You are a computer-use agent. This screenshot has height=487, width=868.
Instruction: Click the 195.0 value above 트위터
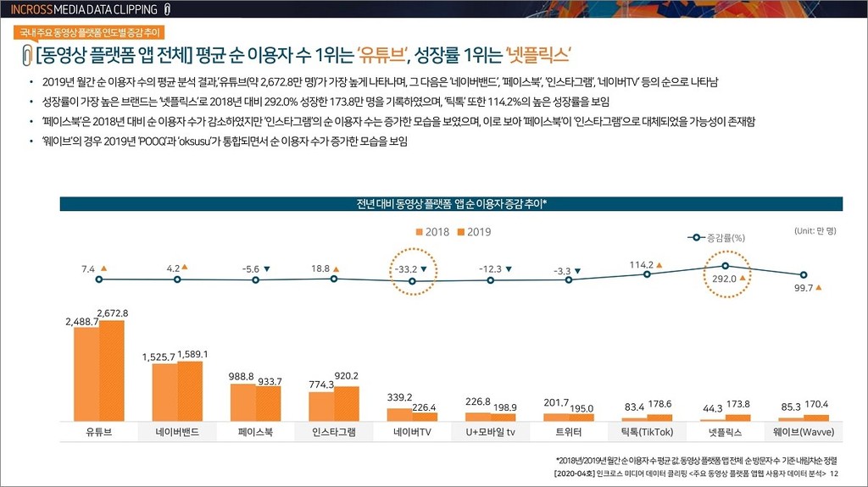581,408
